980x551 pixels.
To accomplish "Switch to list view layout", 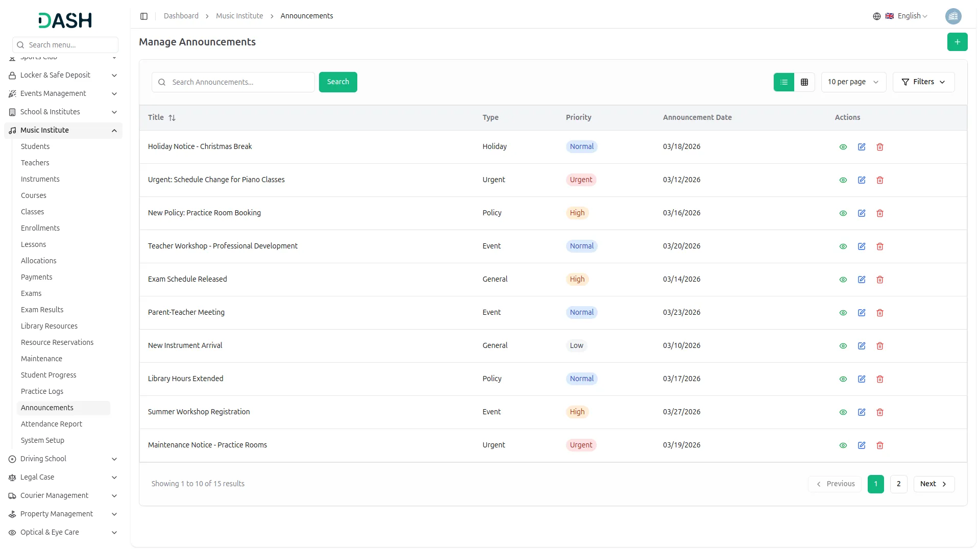I will pyautogui.click(x=783, y=82).
